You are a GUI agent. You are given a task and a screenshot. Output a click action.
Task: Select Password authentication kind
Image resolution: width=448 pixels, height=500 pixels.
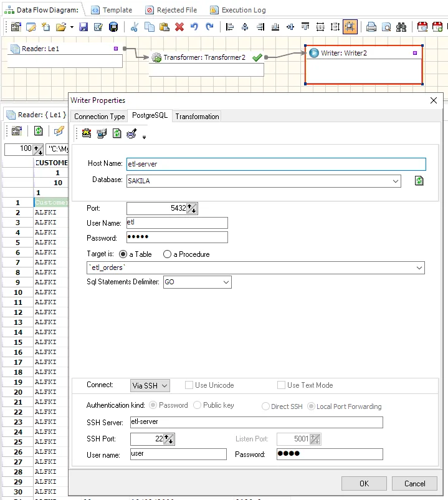[153, 405]
